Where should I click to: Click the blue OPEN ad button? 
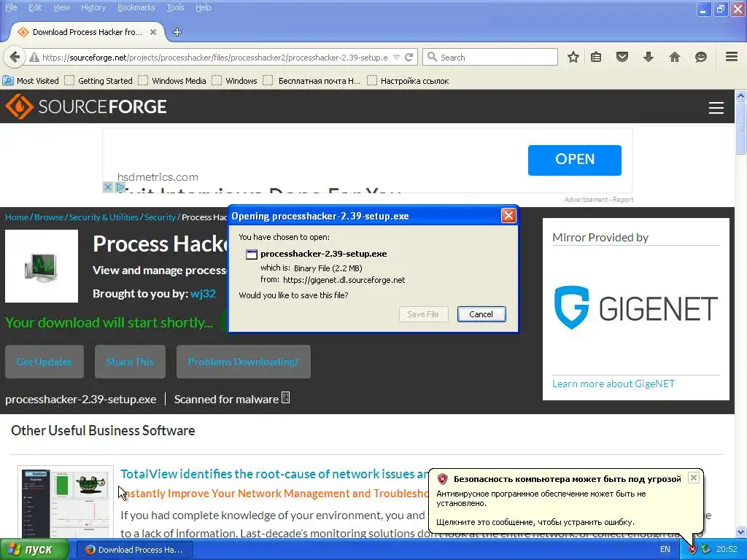click(x=575, y=160)
